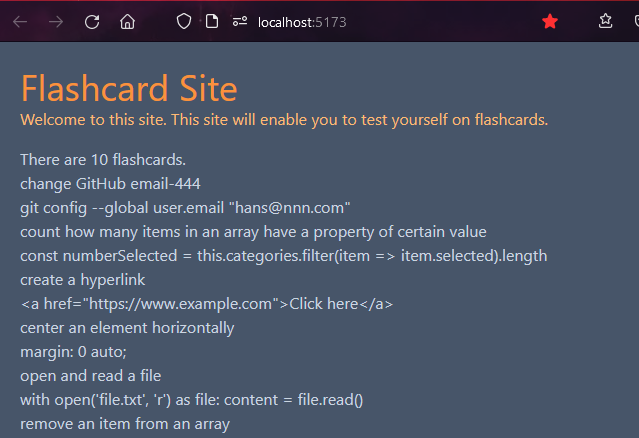The image size is (639, 438).
Task: Click the 'center an element horizontally' line
Action: tap(127, 328)
